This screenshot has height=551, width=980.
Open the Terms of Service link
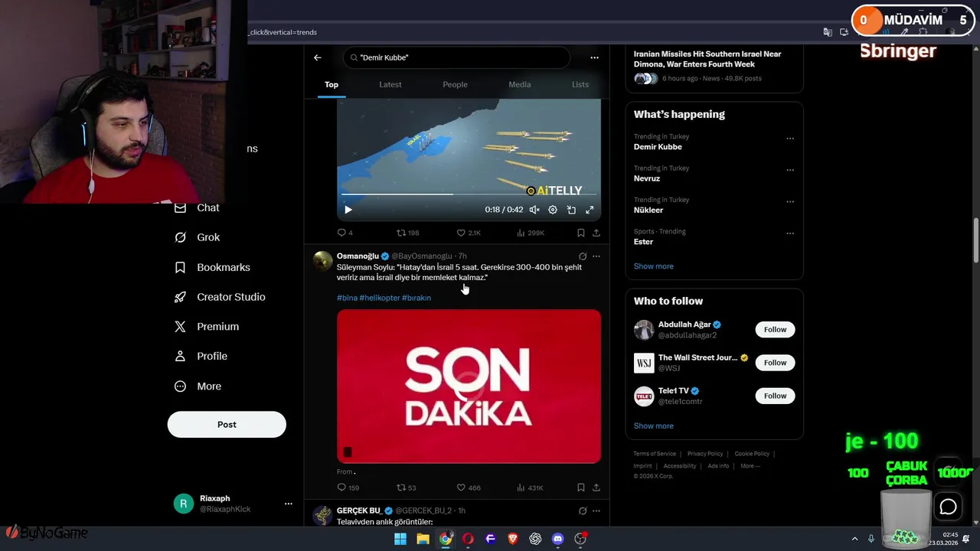[x=655, y=454]
